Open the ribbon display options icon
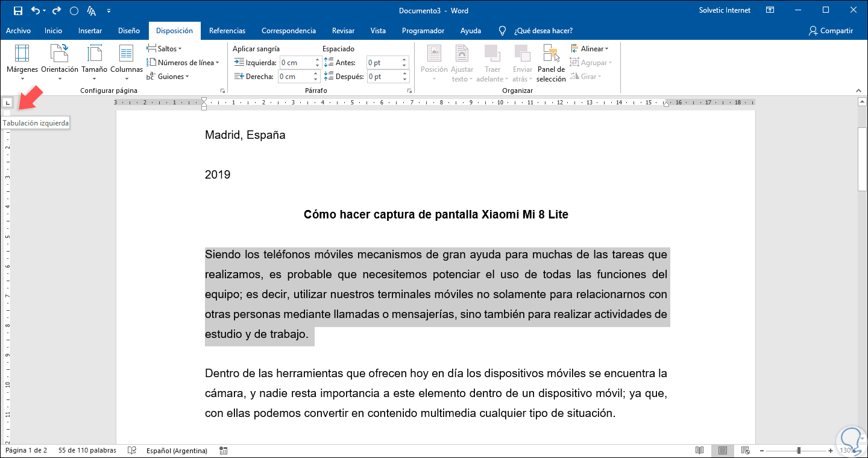Image resolution: width=868 pixels, height=458 pixels. 770,10
